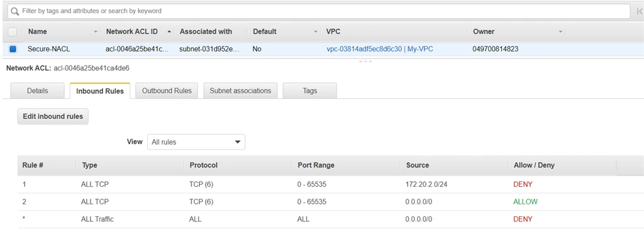Open the Default column dropdown arrow

pos(316,31)
